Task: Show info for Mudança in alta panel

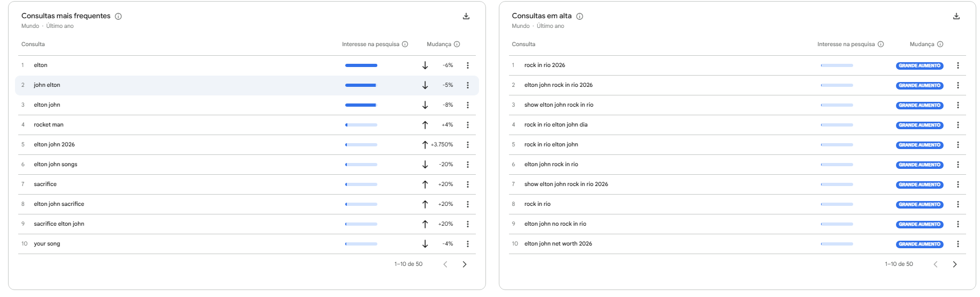Action: (940, 44)
